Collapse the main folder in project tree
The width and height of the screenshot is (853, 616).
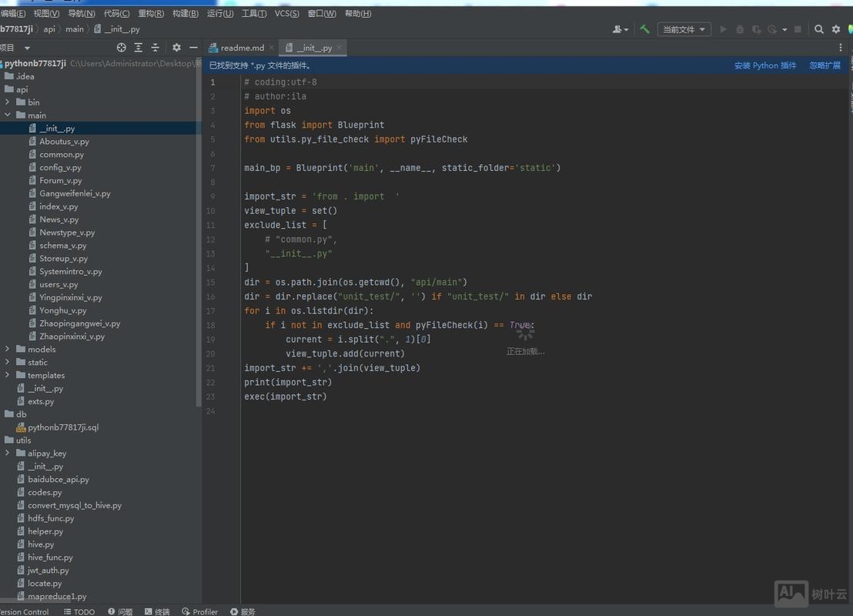(8, 115)
